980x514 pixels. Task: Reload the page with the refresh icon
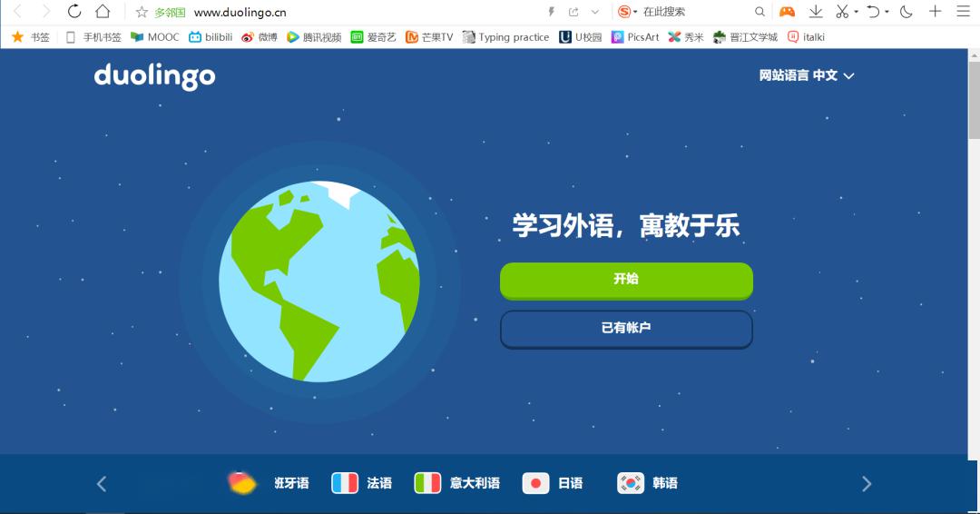[74, 11]
